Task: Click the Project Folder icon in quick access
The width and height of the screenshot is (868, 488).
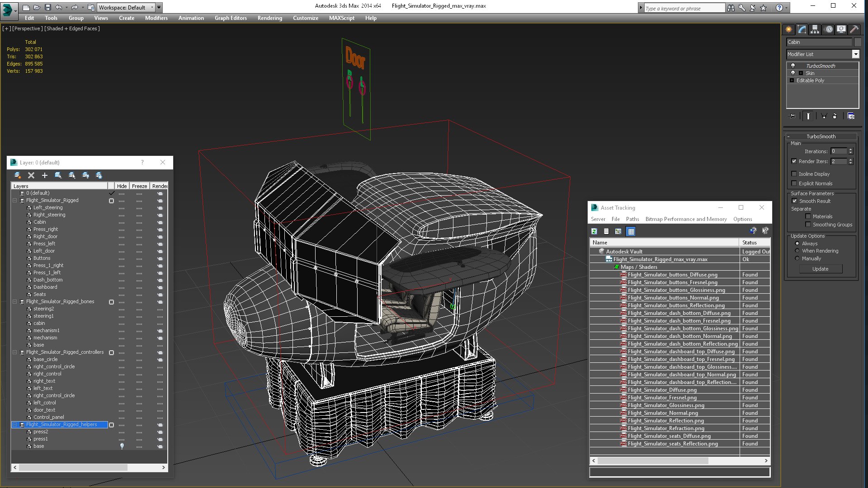Action: tap(91, 7)
